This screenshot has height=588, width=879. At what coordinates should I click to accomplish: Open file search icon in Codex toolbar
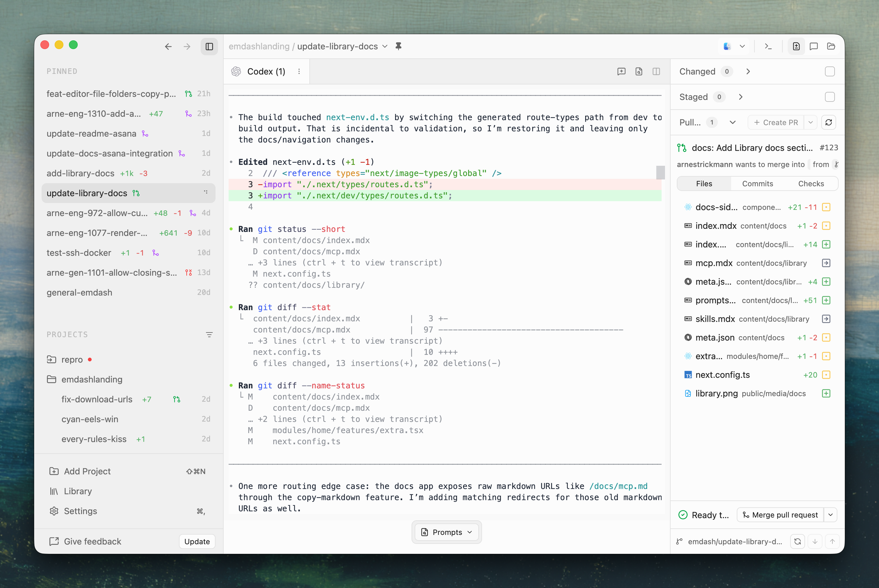tap(639, 71)
